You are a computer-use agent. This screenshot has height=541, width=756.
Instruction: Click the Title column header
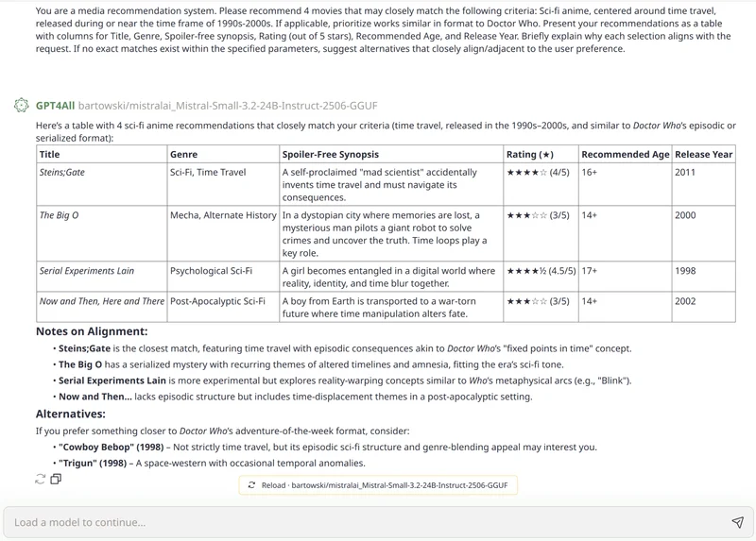[x=50, y=154]
